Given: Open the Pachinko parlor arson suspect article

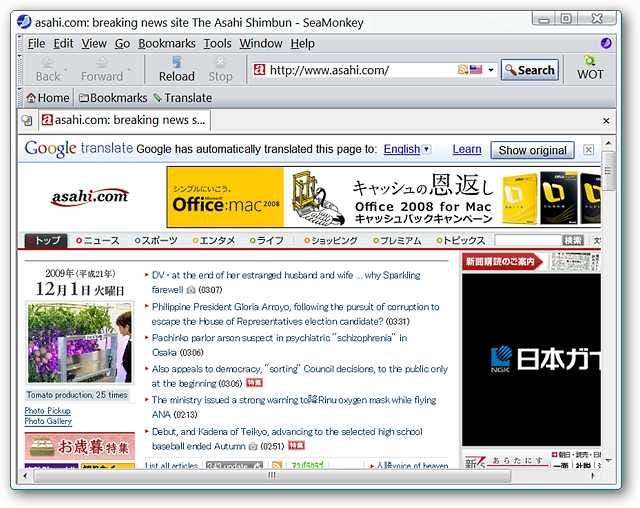Looking at the screenshot, I should click(x=279, y=345).
